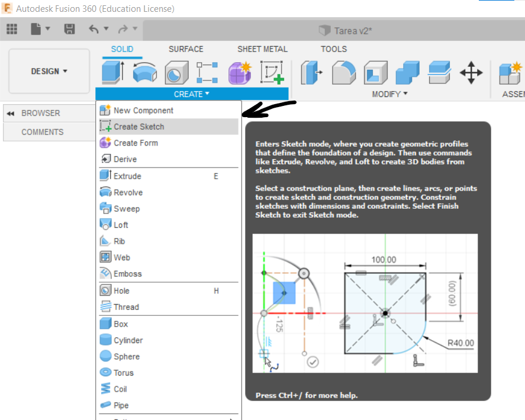Viewport: 525px width, 420px height.
Task: Select the Tarea v2 document tab
Action: coord(345,31)
